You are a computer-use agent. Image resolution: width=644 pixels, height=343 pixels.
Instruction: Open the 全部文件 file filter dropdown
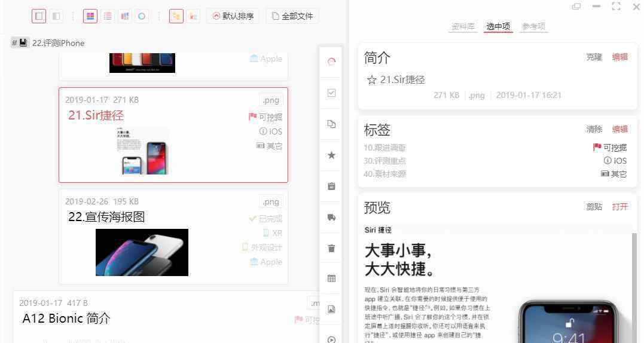tap(292, 16)
